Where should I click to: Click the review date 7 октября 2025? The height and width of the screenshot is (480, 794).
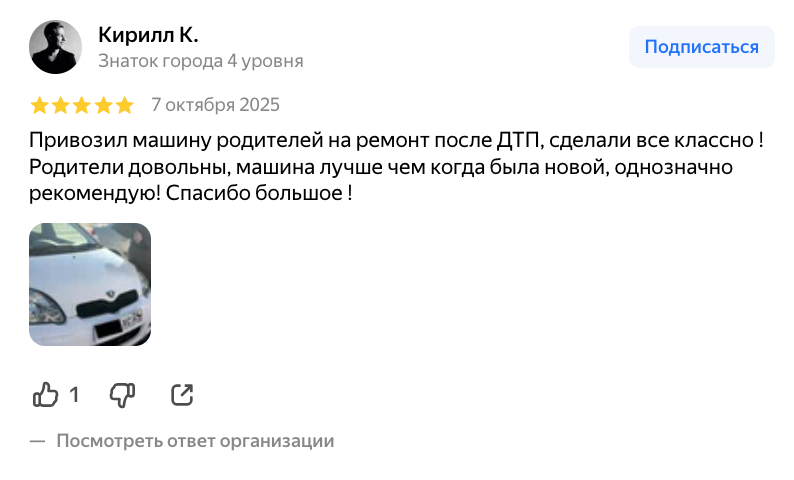point(215,105)
